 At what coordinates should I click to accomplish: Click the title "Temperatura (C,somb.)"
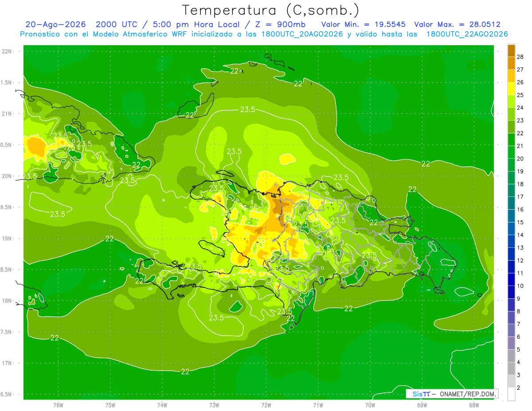point(270,11)
